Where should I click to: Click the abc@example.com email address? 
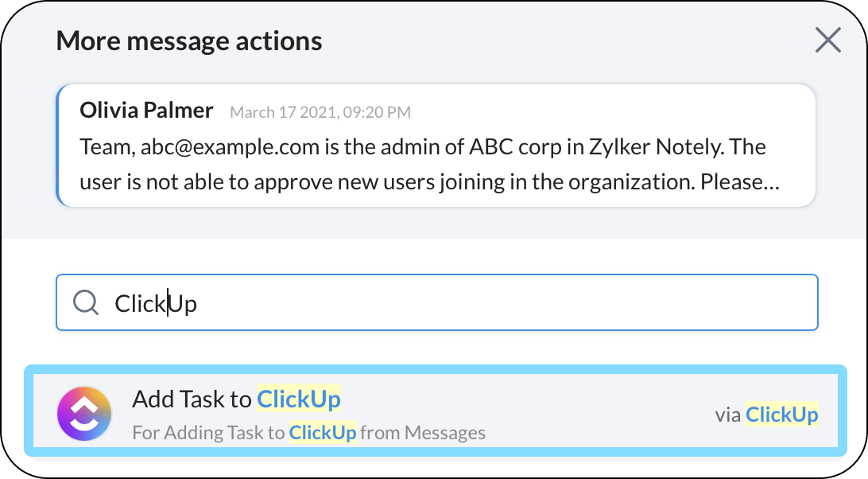tap(212, 147)
